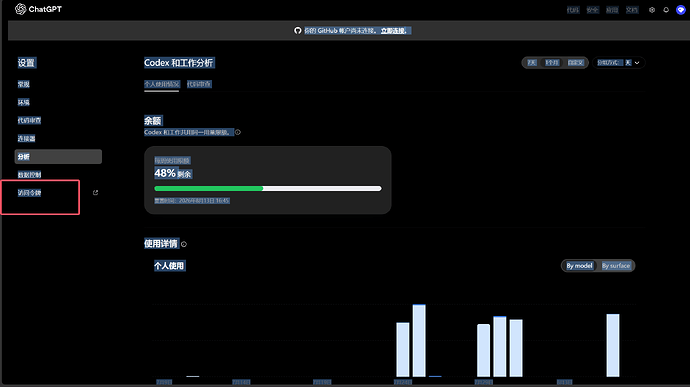The height and width of the screenshot is (387, 690).
Task: Open the blue profile avatar menu
Action: click(681, 10)
